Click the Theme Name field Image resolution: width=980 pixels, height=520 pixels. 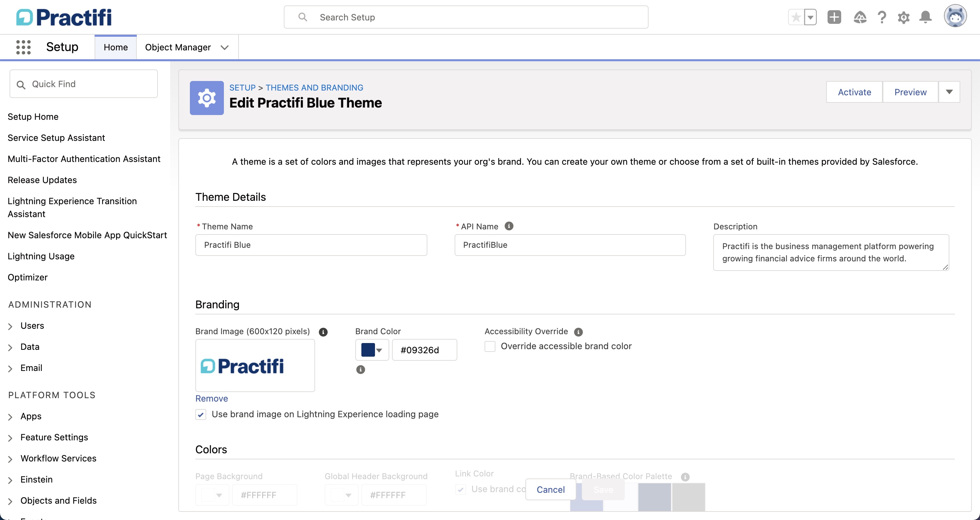[x=311, y=245]
